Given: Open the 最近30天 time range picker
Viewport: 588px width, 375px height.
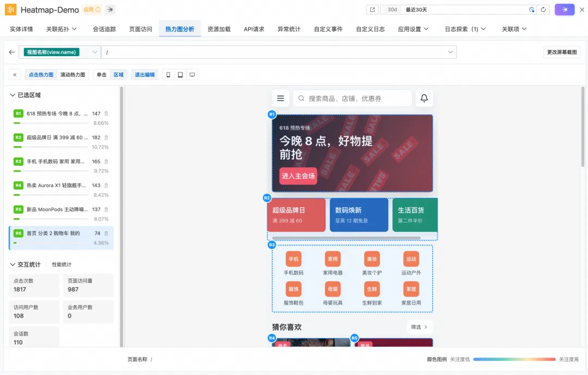Looking at the screenshot, I should (460, 10).
